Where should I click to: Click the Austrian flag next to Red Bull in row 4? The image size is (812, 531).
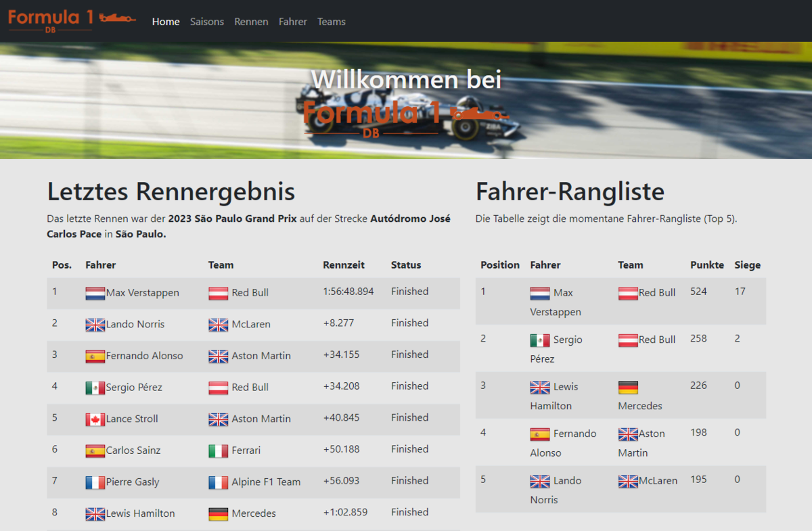coord(218,388)
